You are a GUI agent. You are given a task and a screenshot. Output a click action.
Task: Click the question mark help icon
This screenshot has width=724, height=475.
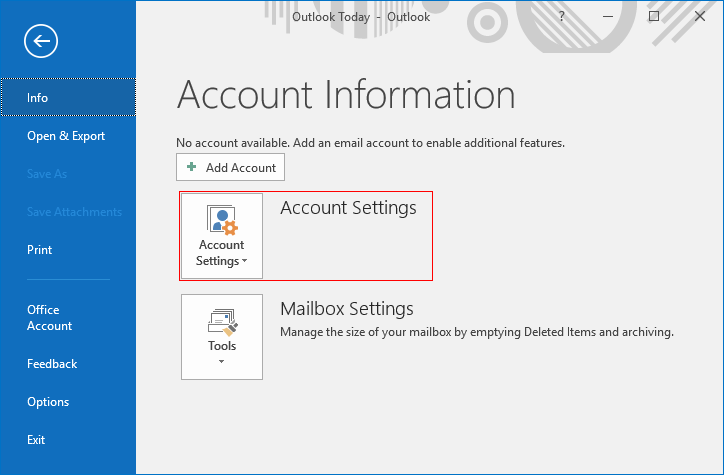coord(561,17)
